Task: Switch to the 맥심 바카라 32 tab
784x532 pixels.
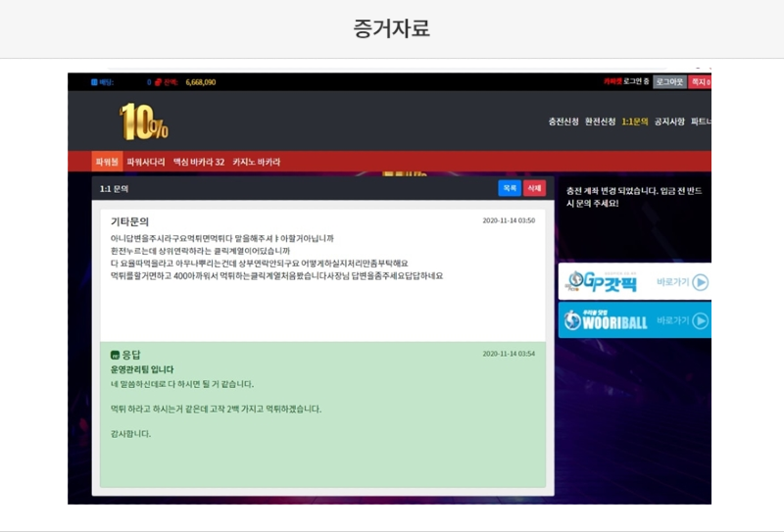Action: coord(199,162)
